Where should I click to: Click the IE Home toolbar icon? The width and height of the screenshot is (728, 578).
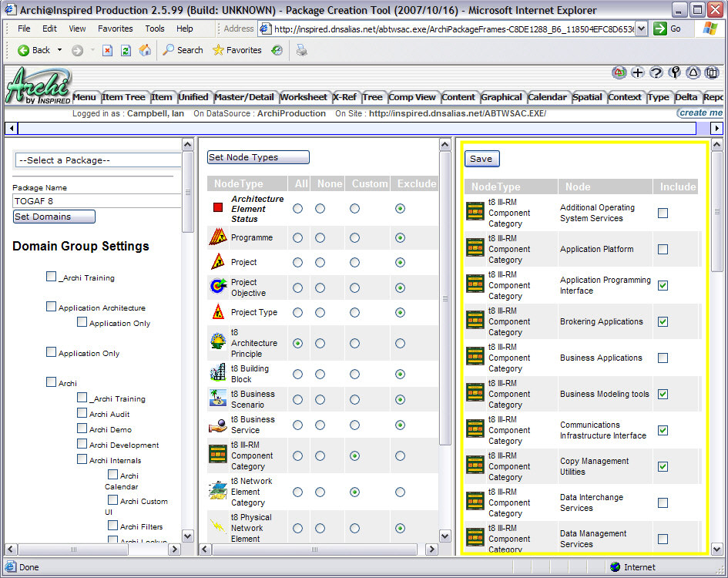pyautogui.click(x=145, y=50)
